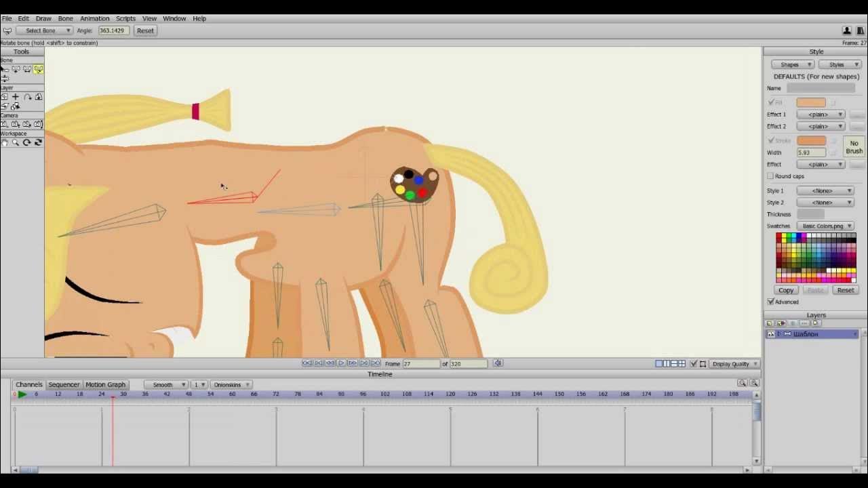Click the stroke color swatch

click(811, 140)
